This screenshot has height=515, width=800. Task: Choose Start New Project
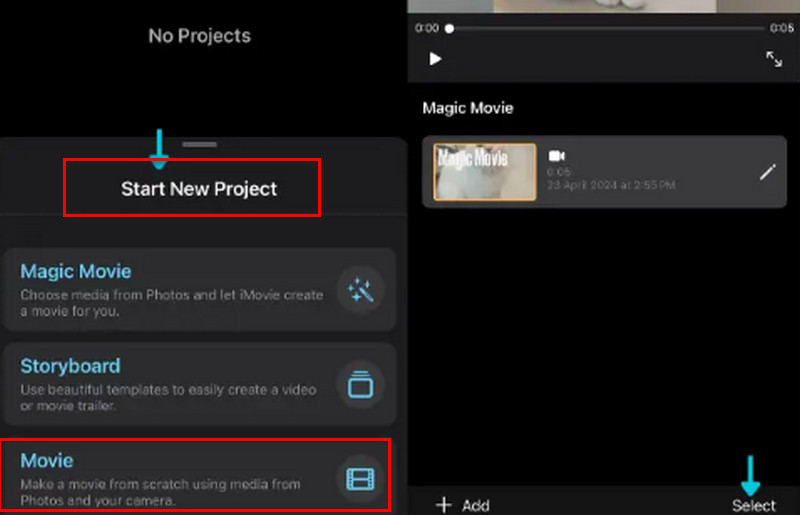tap(199, 189)
